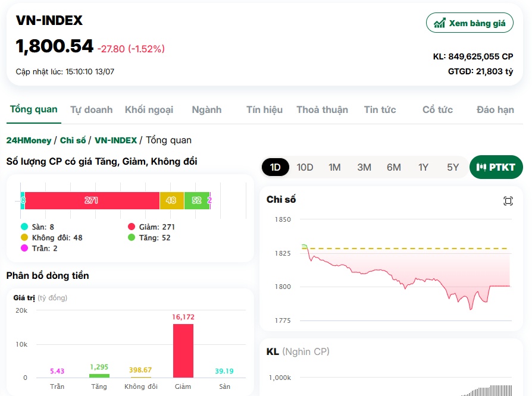Go to the Cổ tức tab
The height and width of the screenshot is (396, 532).
coord(437,110)
